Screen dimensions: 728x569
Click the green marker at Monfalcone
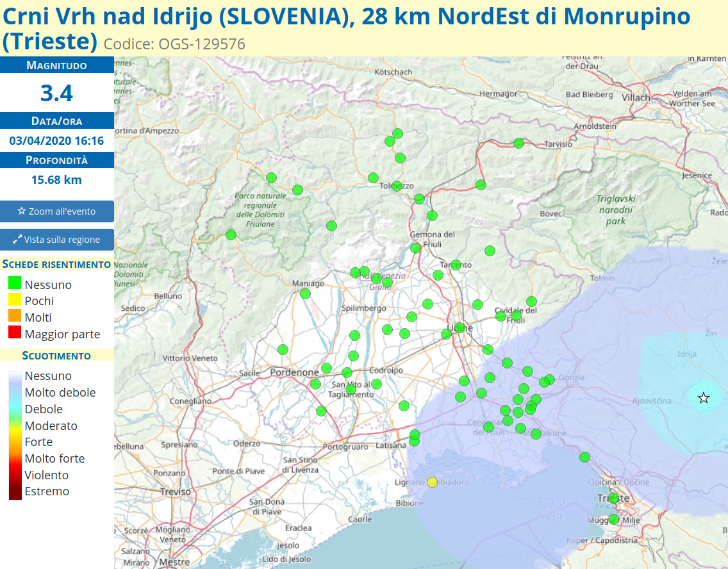[x=536, y=434]
